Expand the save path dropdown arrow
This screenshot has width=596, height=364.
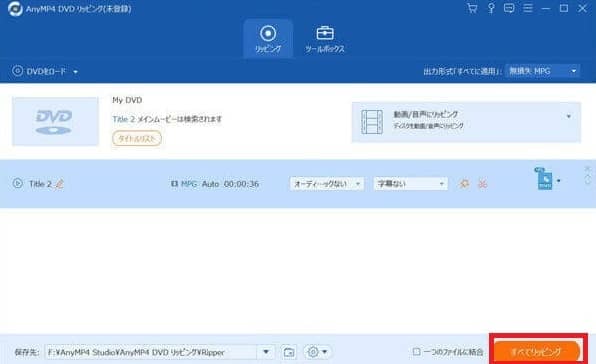click(266, 352)
